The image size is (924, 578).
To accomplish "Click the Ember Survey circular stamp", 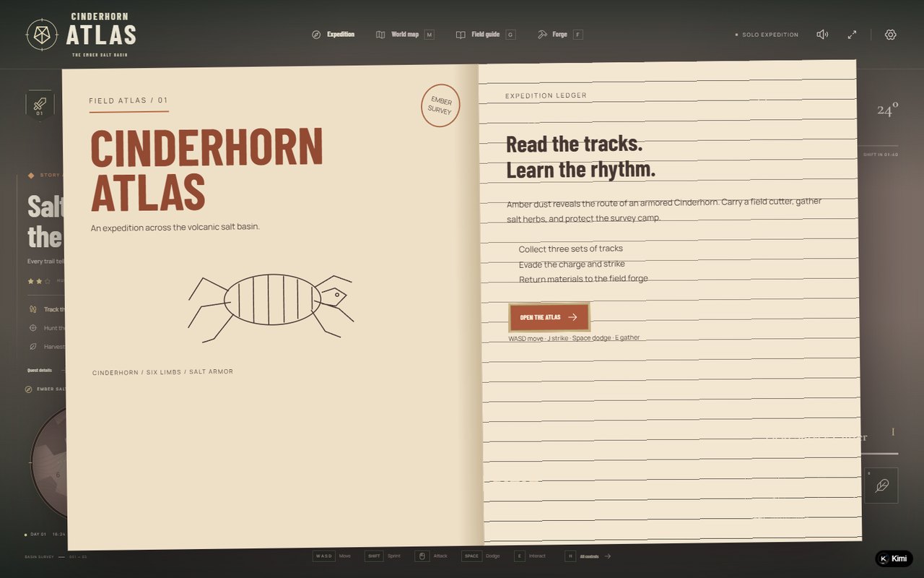I will pos(440,105).
